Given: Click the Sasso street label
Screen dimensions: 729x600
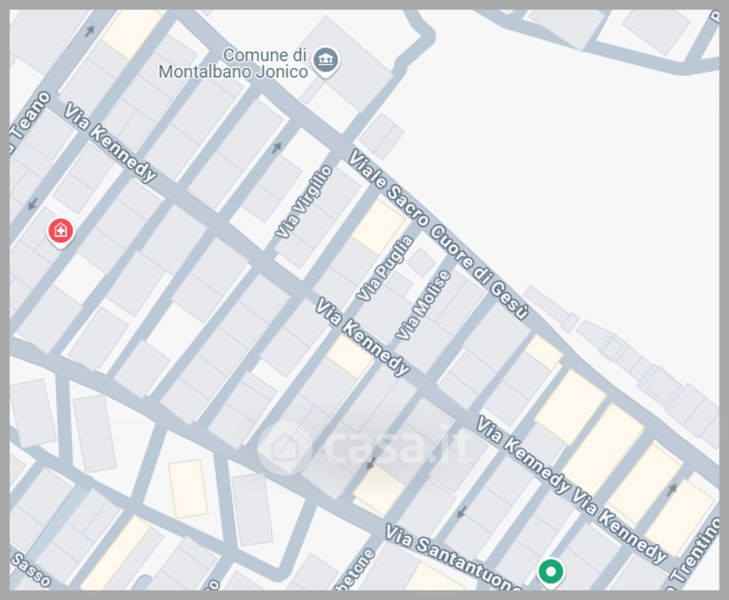Looking at the screenshot, I should click(31, 570).
